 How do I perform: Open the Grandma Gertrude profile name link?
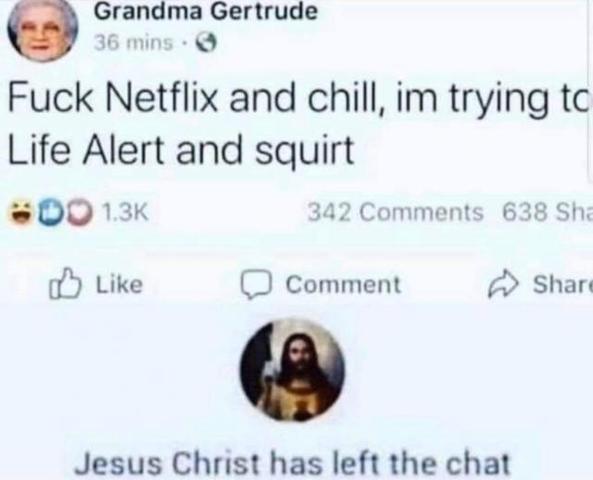tap(206, 11)
